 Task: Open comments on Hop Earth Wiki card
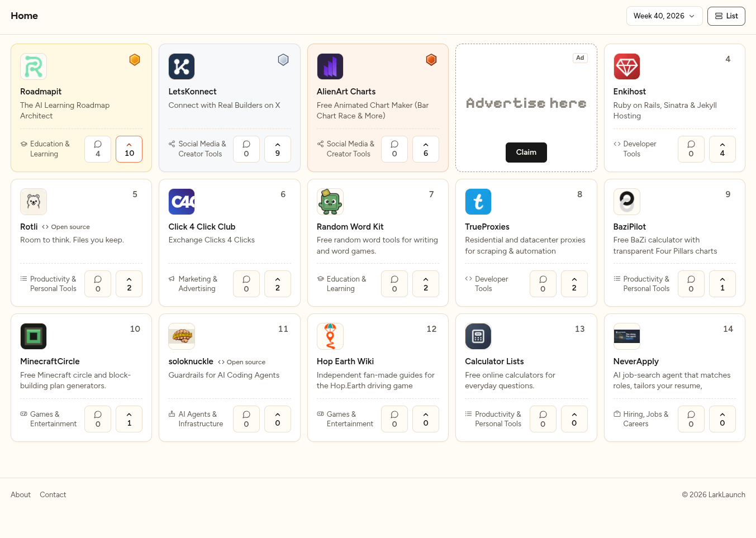[x=394, y=419]
